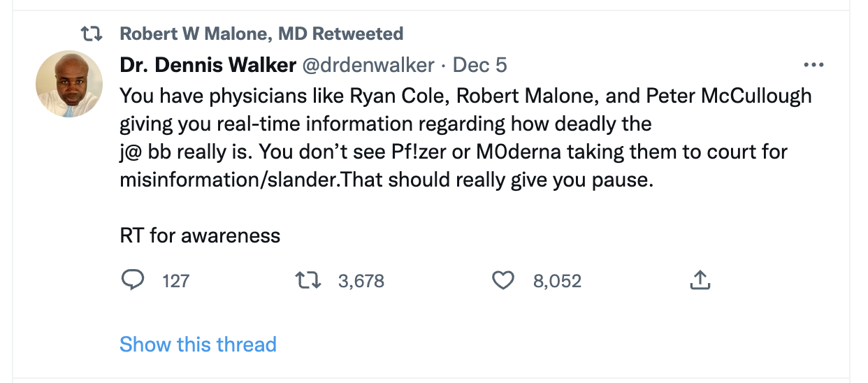The height and width of the screenshot is (383, 868).
Task: Click the small retweet icon above the tweet
Action: tap(92, 34)
